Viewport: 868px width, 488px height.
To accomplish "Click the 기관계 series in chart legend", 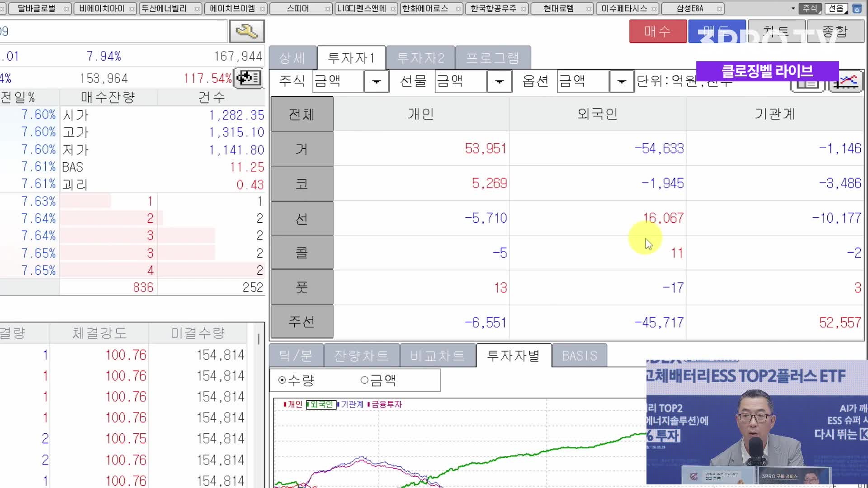I will (x=350, y=404).
